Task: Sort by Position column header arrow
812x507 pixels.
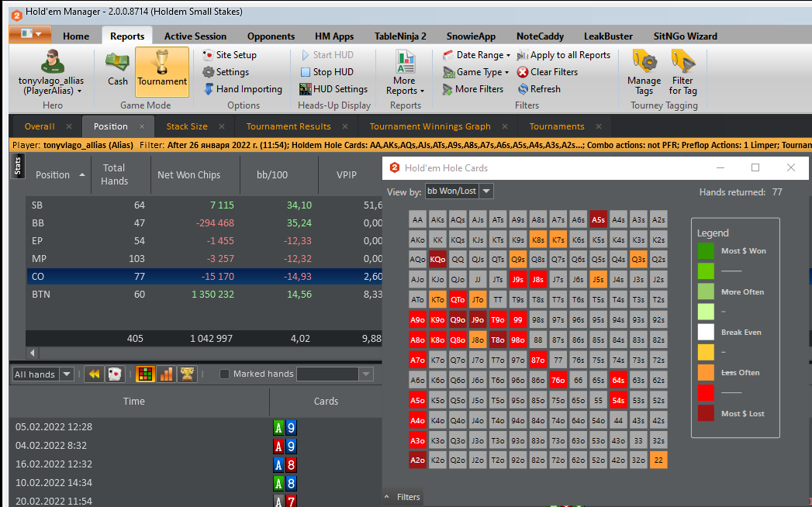Action: click(82, 175)
